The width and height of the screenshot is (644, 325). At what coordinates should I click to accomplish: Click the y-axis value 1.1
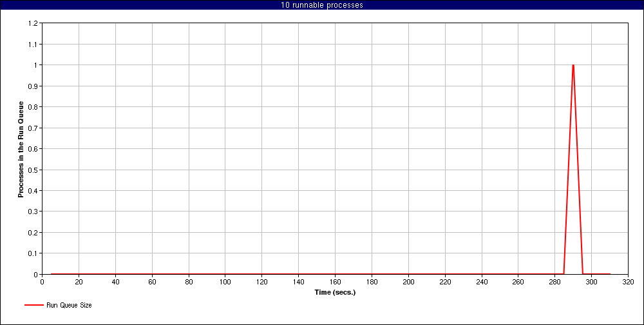pyautogui.click(x=34, y=44)
